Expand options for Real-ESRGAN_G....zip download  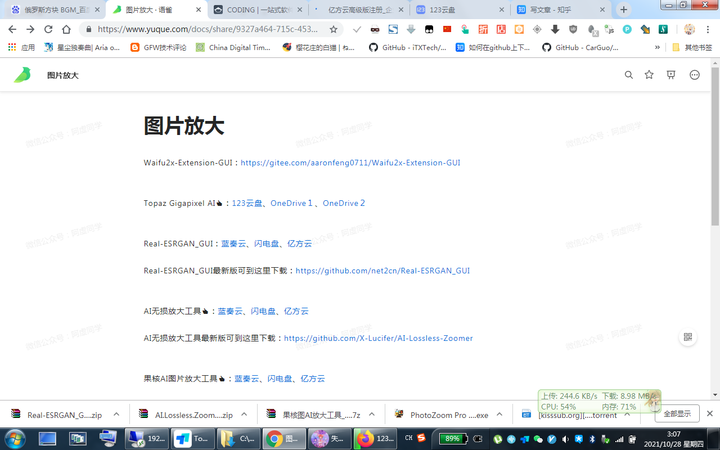117,415
